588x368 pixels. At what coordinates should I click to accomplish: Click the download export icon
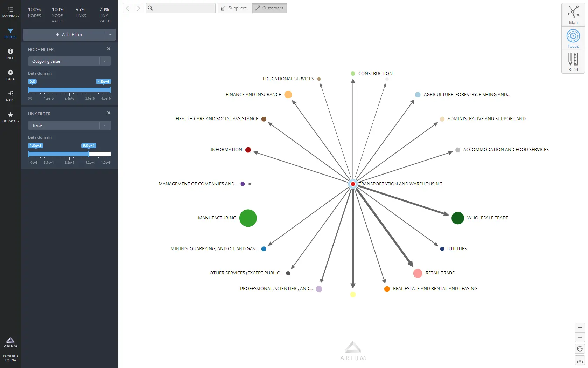pos(580,361)
